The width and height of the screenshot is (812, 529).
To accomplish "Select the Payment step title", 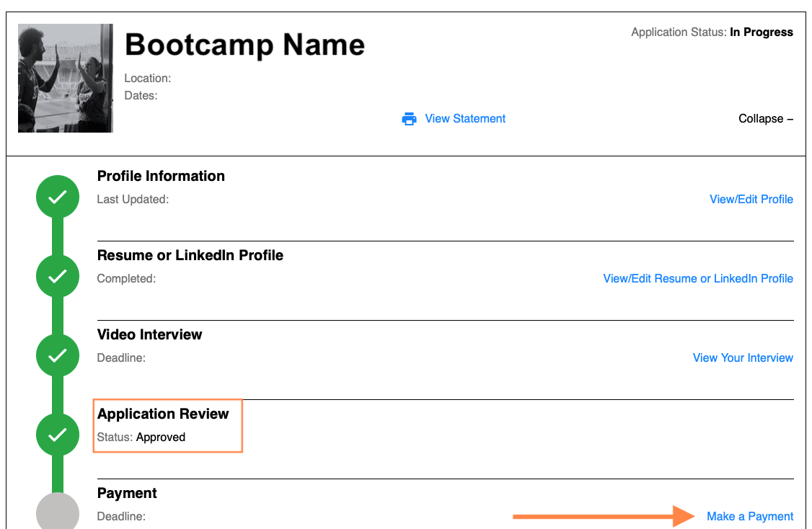I will pyautogui.click(x=127, y=494).
